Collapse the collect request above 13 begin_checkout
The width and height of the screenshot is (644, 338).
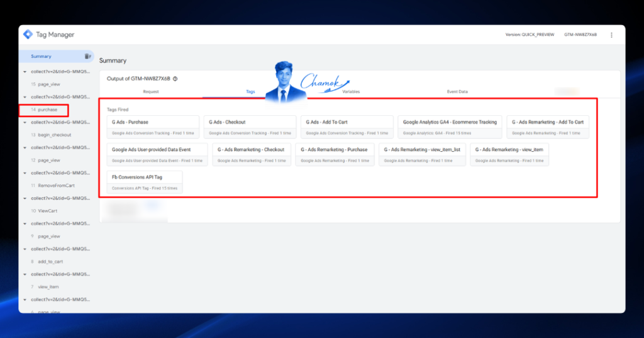[25, 123]
